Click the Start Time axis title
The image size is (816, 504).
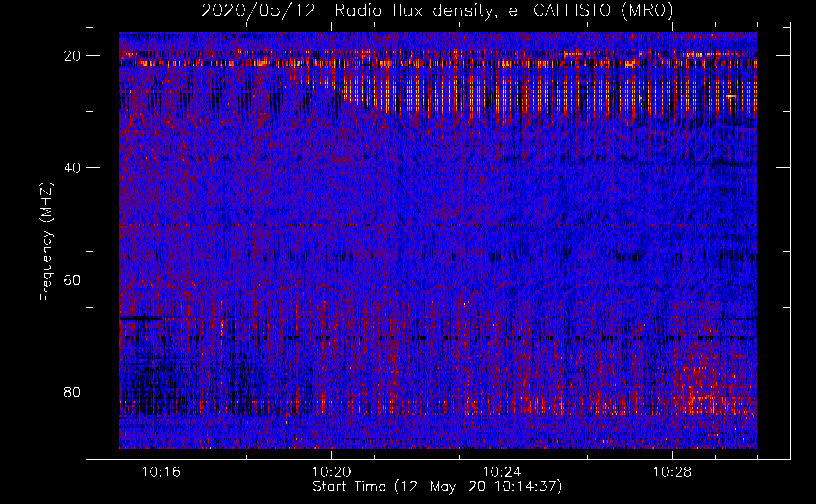tap(349, 487)
